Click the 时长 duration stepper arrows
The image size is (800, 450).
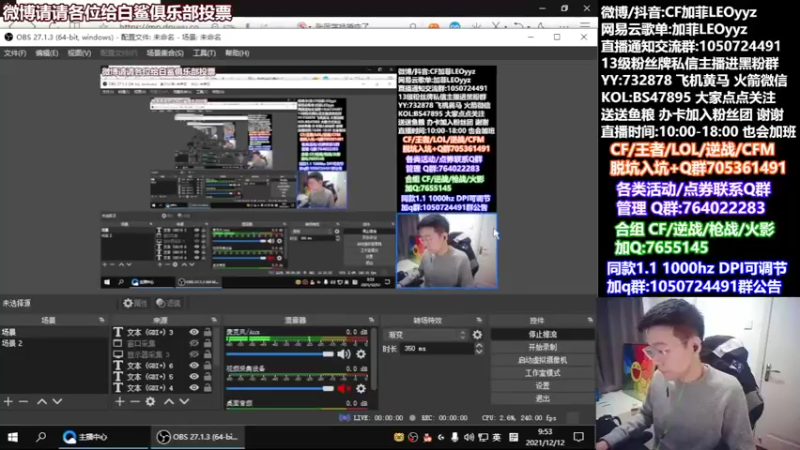[x=479, y=349]
